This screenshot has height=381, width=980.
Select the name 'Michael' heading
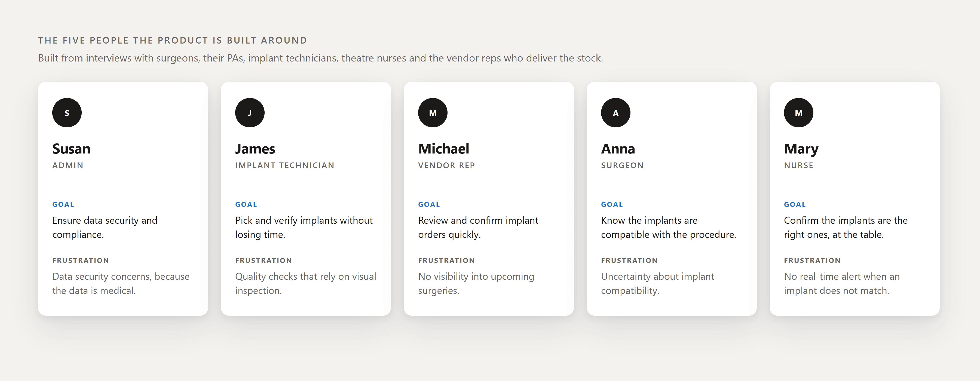444,149
